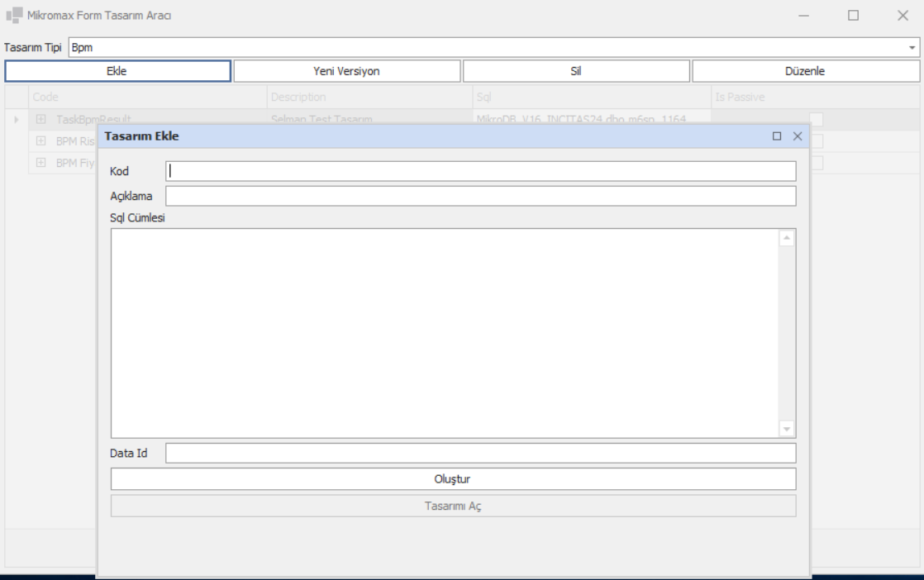The width and height of the screenshot is (924, 580).
Task: Click the Ekle button
Action: [x=117, y=71]
